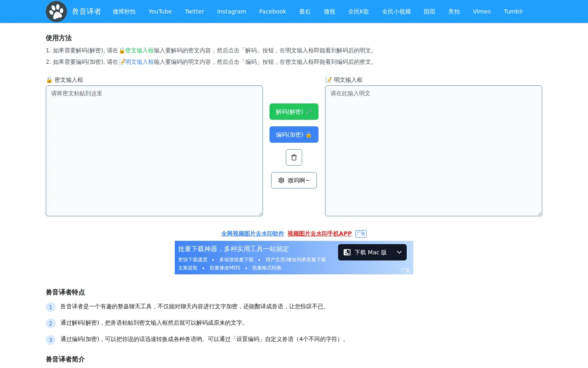Open the 嗷呜啊~ settings gear button

294,180
